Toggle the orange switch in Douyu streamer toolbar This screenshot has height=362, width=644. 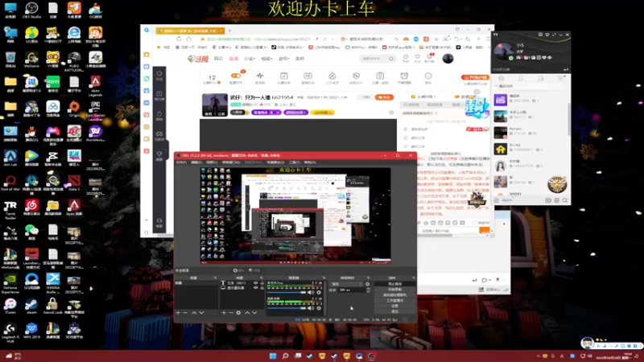(x=236, y=76)
